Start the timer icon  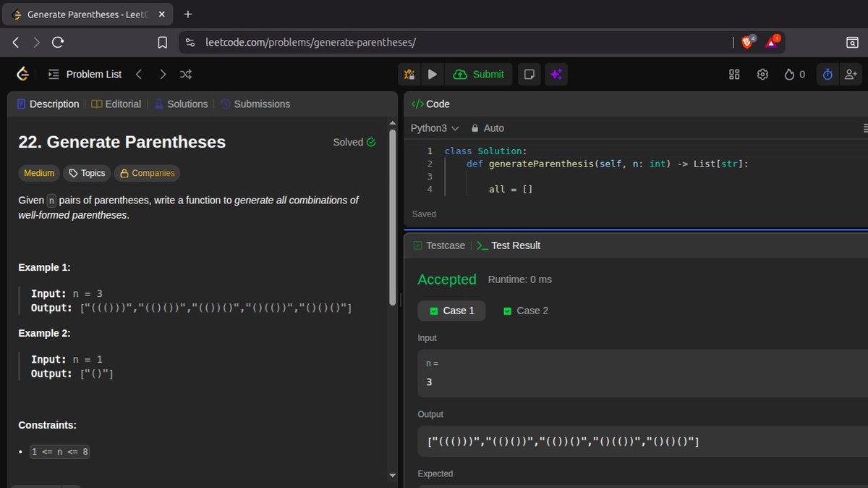pos(827,74)
